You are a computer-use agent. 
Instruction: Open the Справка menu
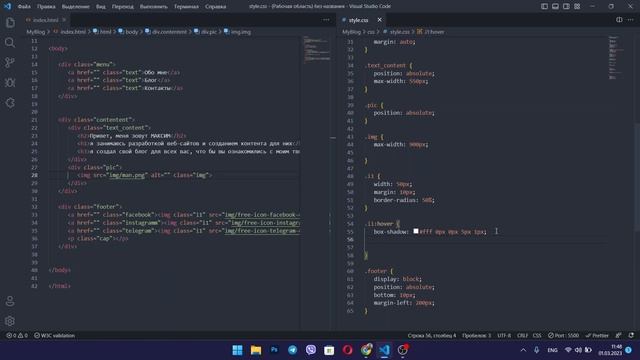click(216, 7)
